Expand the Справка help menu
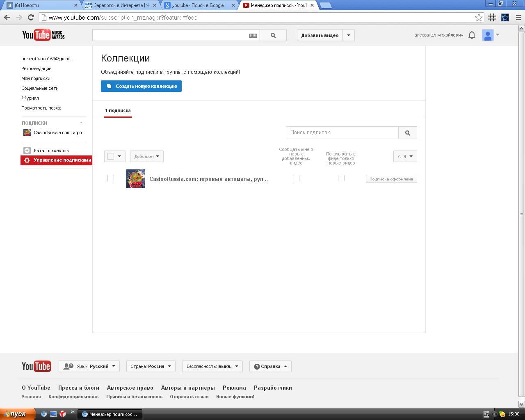The image size is (525, 420). [270, 366]
